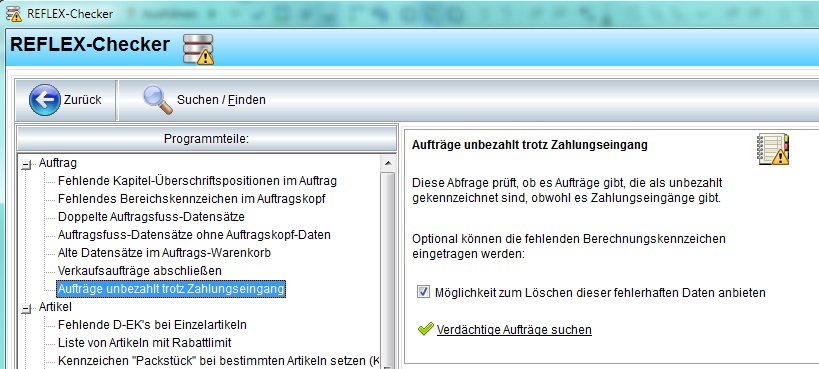Follow the Verdächtige Aufträge suchen link
Viewport: 819px width, 369px height.
(514, 330)
